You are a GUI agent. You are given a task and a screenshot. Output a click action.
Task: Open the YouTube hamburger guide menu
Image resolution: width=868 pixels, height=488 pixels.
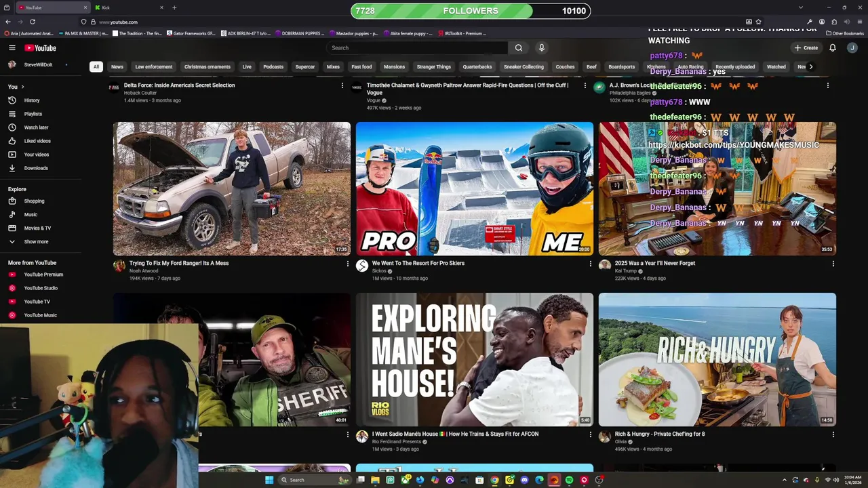12,48
